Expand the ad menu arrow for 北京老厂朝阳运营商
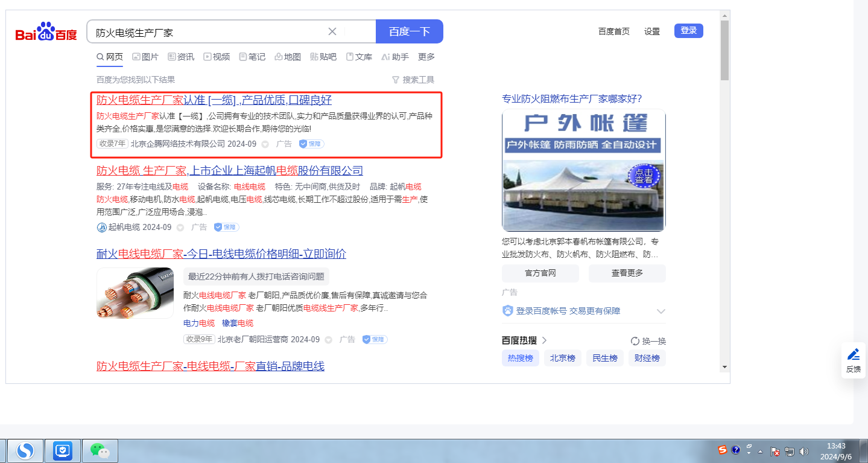The width and height of the screenshot is (868, 463). (328, 340)
